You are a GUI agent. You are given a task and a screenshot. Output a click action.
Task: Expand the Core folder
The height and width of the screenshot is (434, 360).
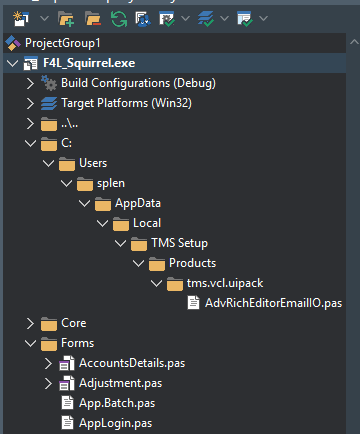pos(30,323)
